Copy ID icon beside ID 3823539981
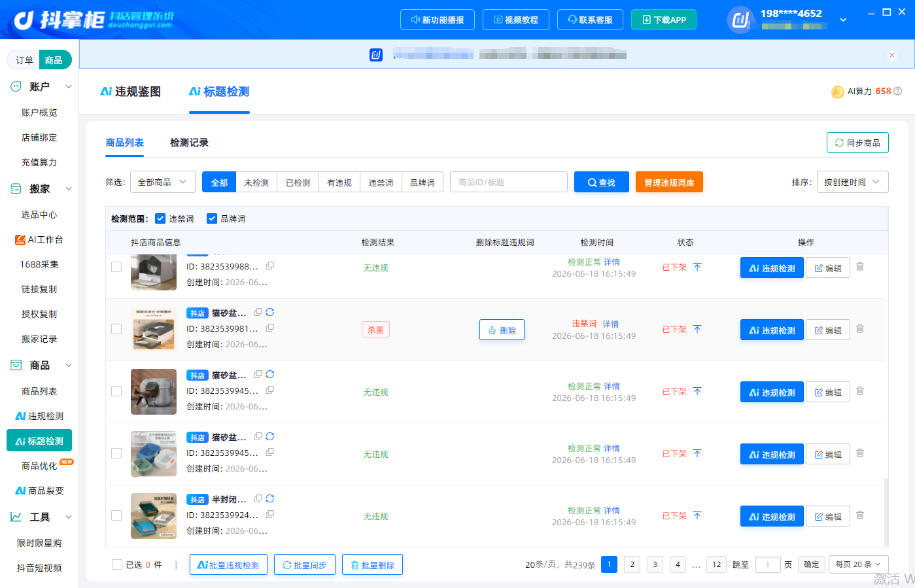915x588 pixels. [x=269, y=328]
